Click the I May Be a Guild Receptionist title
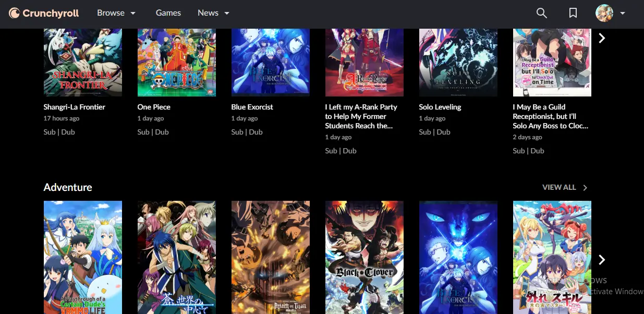The image size is (644, 314). pos(551,116)
